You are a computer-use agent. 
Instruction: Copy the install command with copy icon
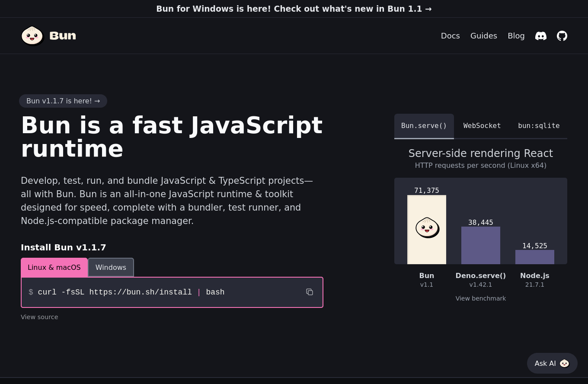coord(310,292)
